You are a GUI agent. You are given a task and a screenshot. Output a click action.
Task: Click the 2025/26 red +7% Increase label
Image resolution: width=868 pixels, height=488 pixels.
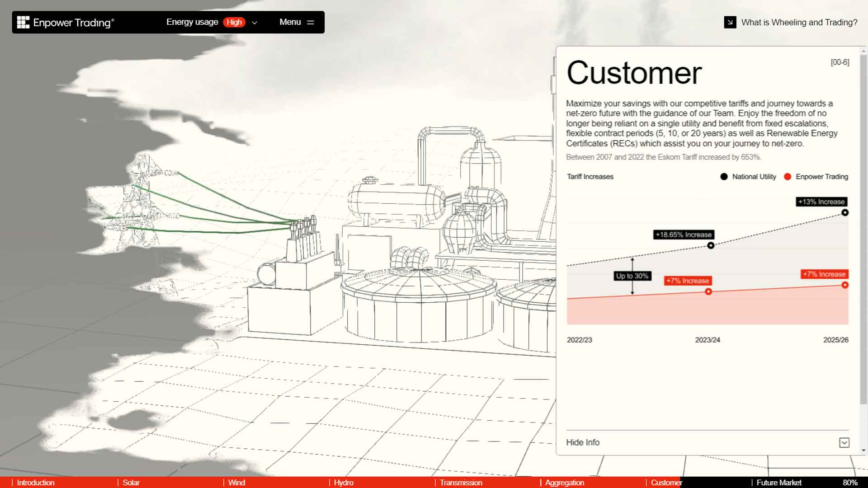[824, 274]
